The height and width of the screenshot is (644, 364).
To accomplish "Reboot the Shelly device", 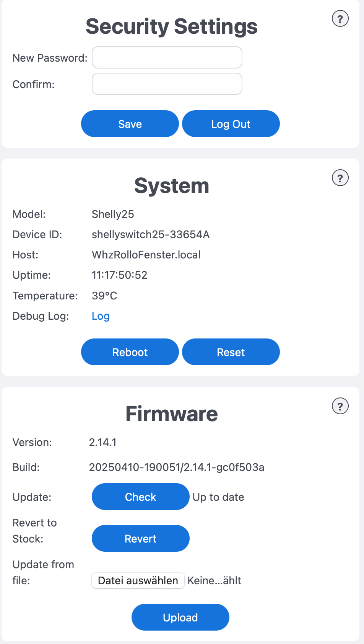I will click(x=130, y=352).
